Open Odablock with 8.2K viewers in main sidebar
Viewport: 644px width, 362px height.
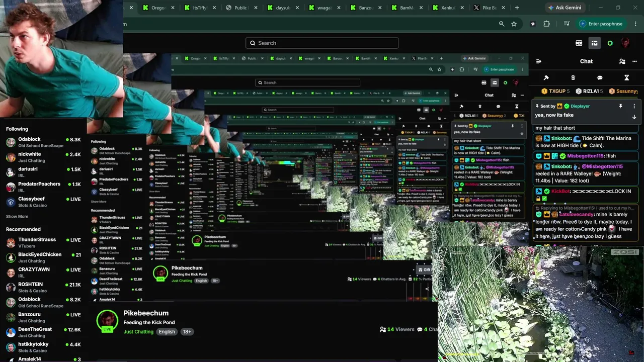(x=43, y=302)
